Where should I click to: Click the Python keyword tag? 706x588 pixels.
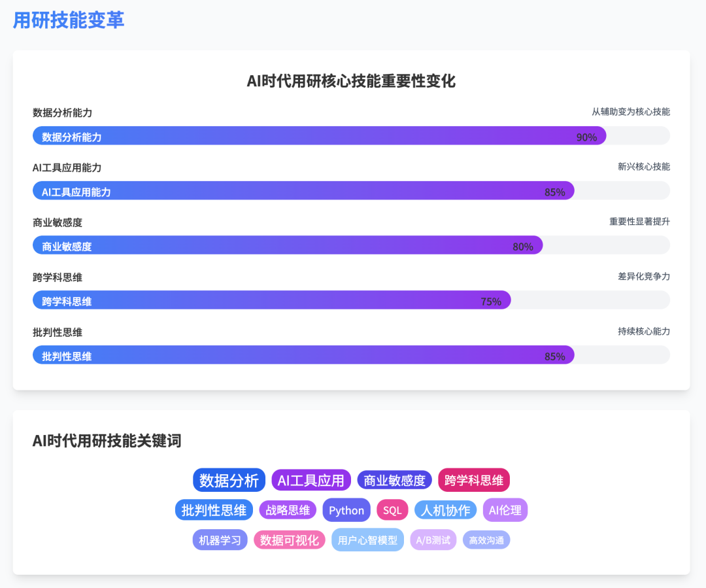coord(346,510)
